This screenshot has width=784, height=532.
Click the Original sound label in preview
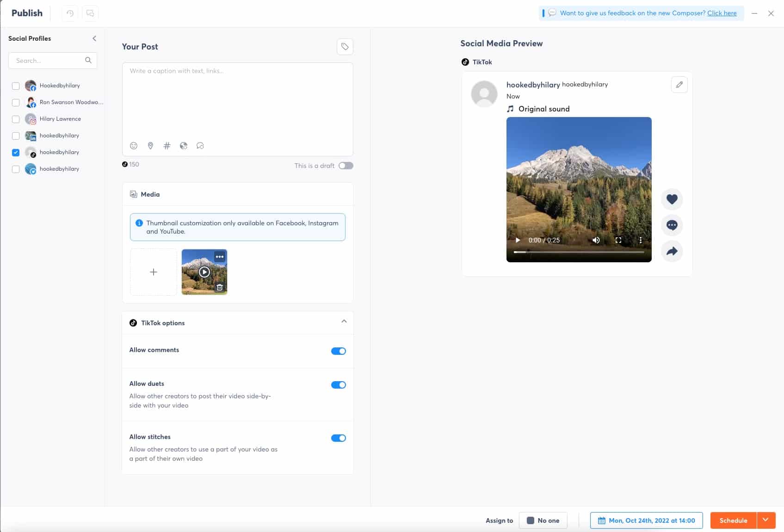pos(544,109)
